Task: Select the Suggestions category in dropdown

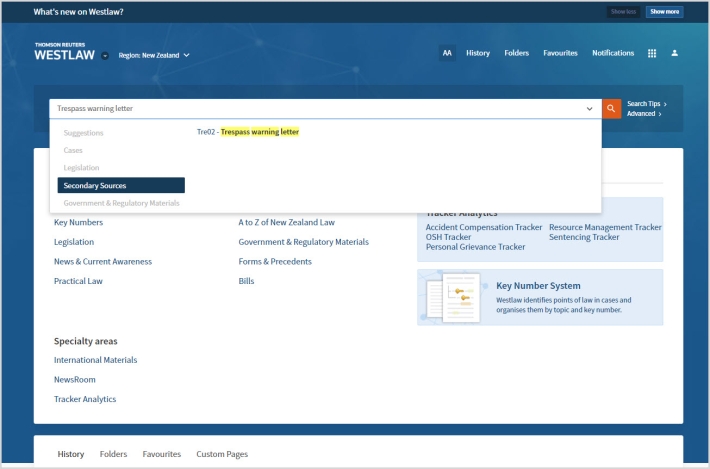Action: (x=83, y=133)
